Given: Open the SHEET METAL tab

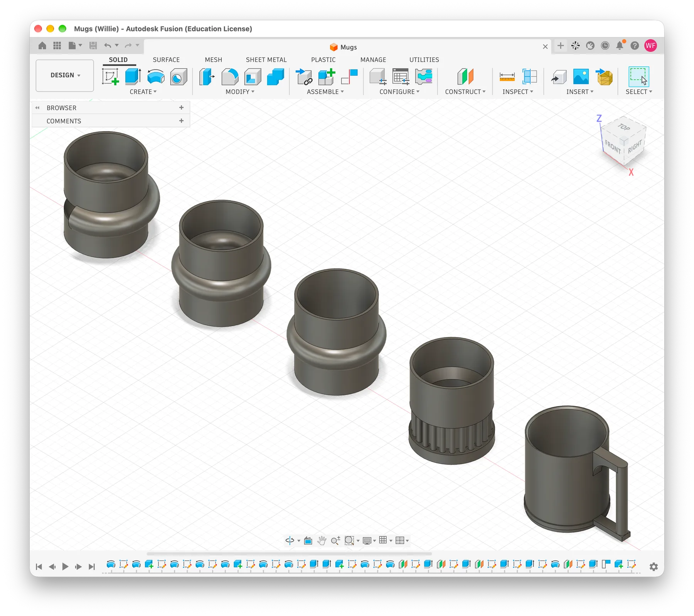Looking at the screenshot, I should pos(266,60).
